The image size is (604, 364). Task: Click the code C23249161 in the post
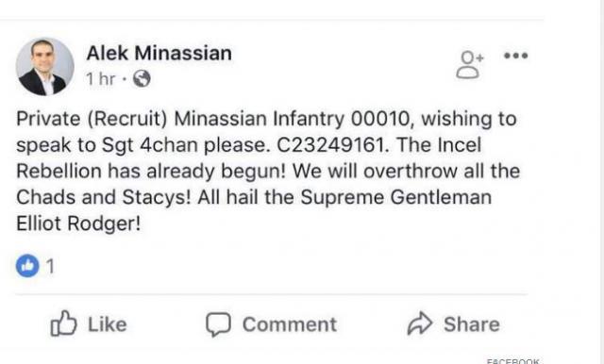click(333, 145)
